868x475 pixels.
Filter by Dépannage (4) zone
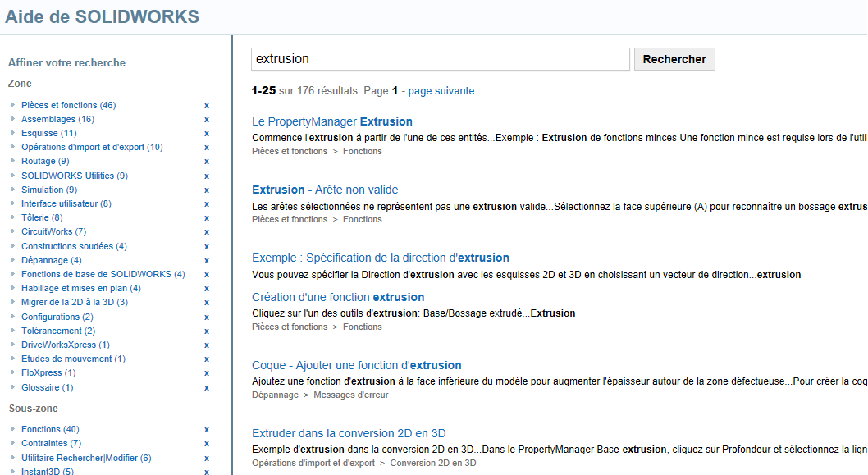52,260
